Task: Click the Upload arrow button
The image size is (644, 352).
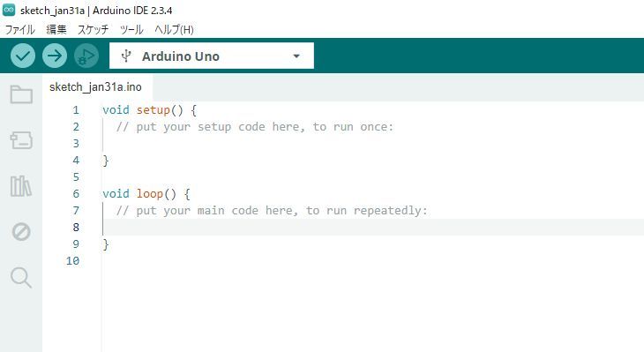Action: tap(55, 56)
